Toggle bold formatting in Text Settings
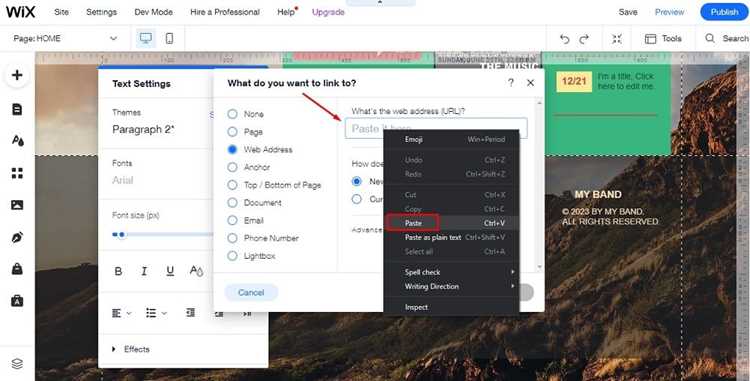Image resolution: width=750 pixels, height=381 pixels. [118, 271]
